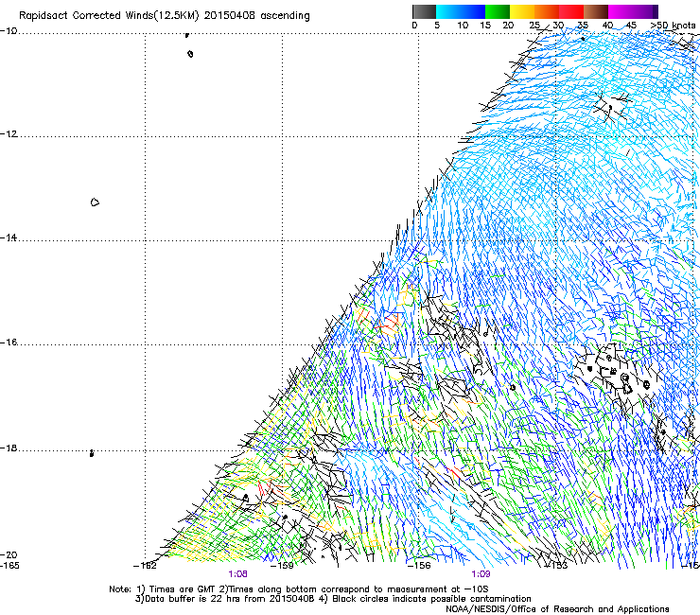Click the '25' legend scale label
Image resolution: width=700 pixels, height=615 pixels.
point(534,26)
